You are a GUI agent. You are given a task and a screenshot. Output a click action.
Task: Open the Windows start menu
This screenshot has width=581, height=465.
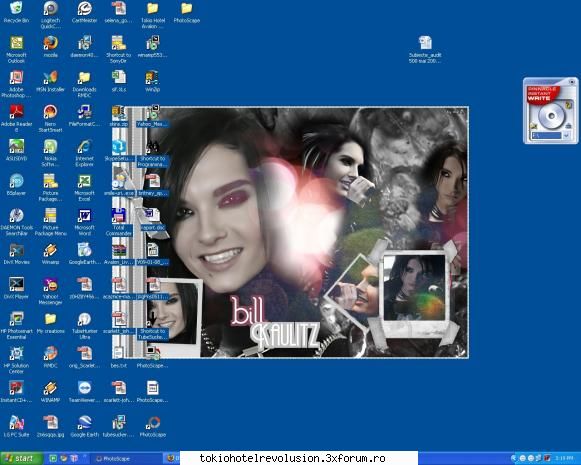[x=21, y=458]
